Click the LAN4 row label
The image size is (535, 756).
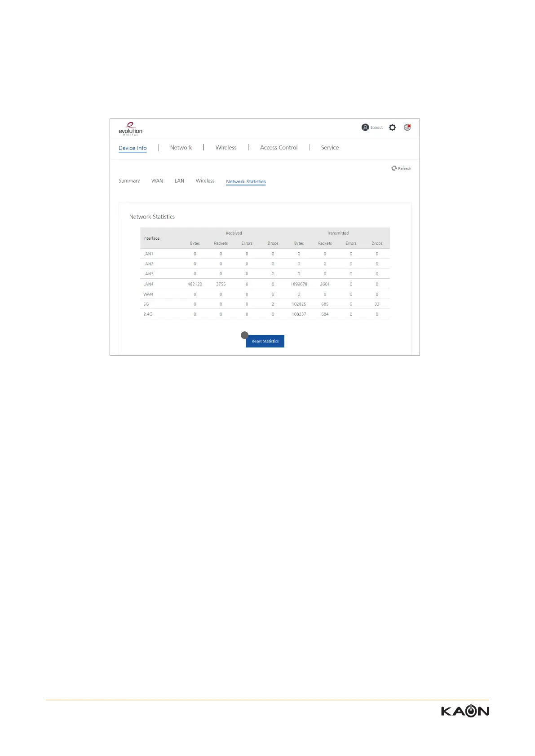[148, 284]
